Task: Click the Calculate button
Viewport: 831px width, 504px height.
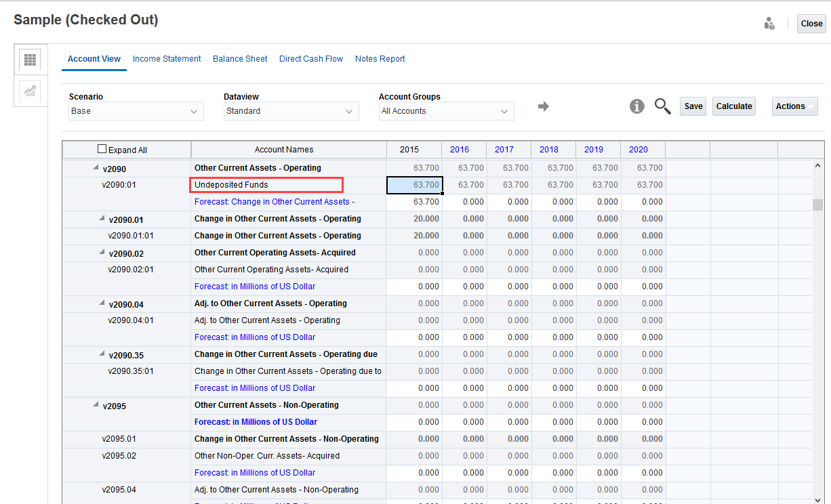Action: (x=734, y=106)
